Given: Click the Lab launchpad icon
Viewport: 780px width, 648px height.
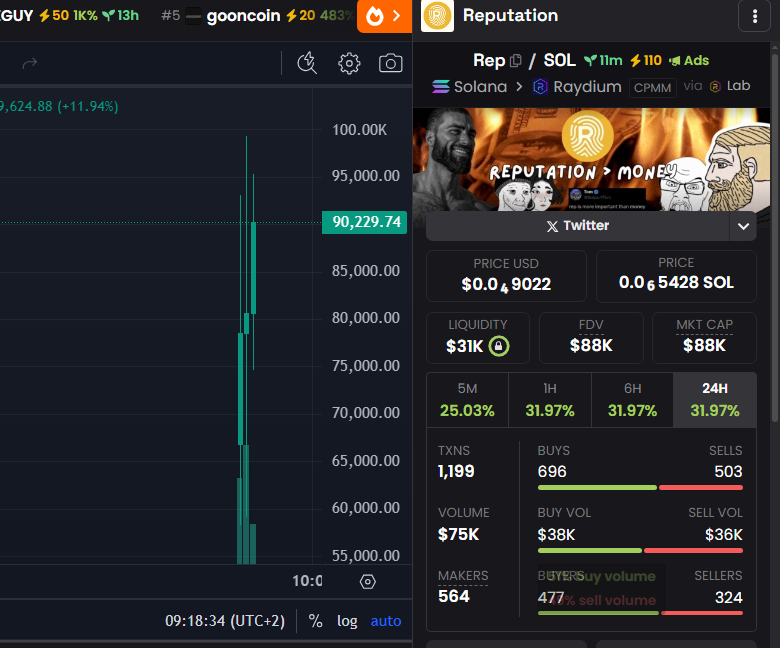Looking at the screenshot, I should 715,87.
